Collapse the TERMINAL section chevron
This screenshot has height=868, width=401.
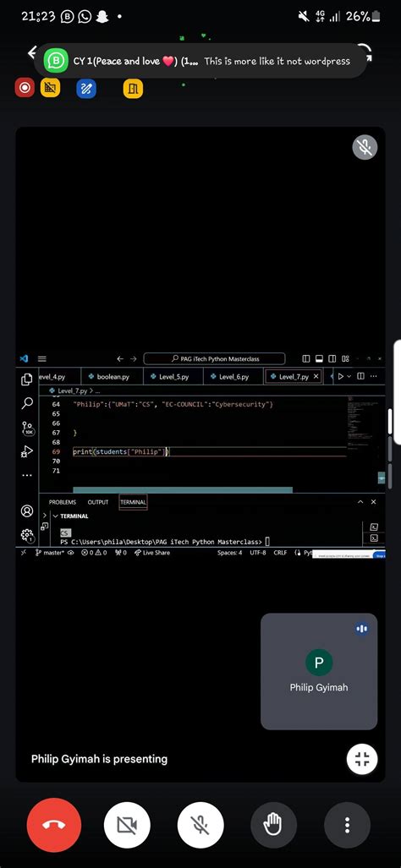(x=55, y=516)
